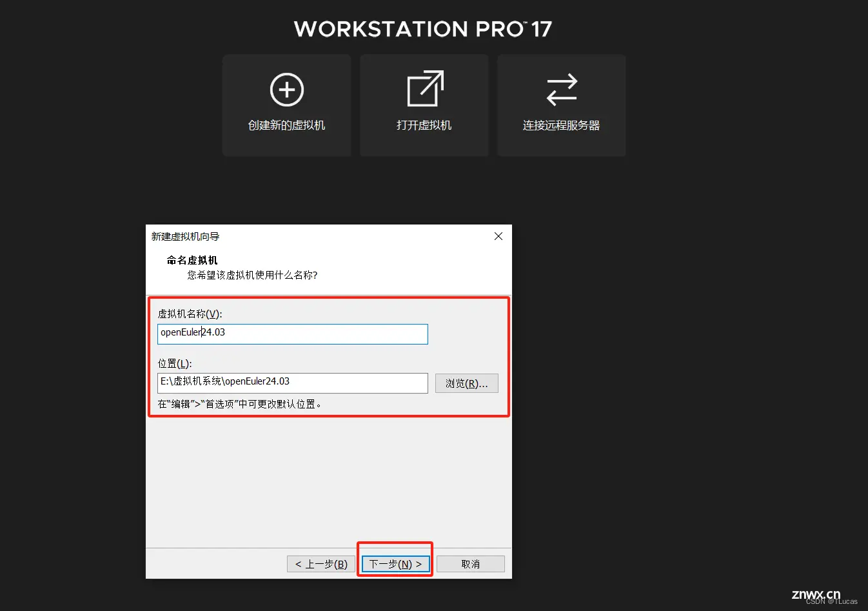The image size is (868, 611).
Task: Click the connect to remote server arrows icon
Action: (562, 90)
